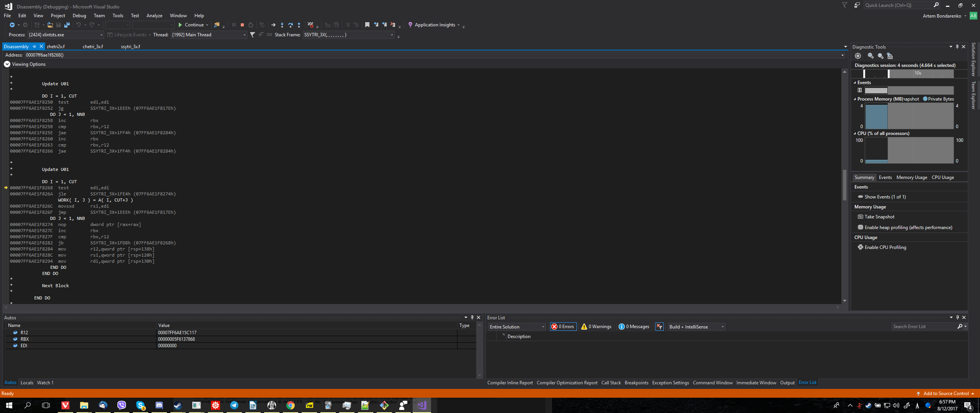
Task: Open Diagnostic Tools settings gear
Action: tap(858, 56)
